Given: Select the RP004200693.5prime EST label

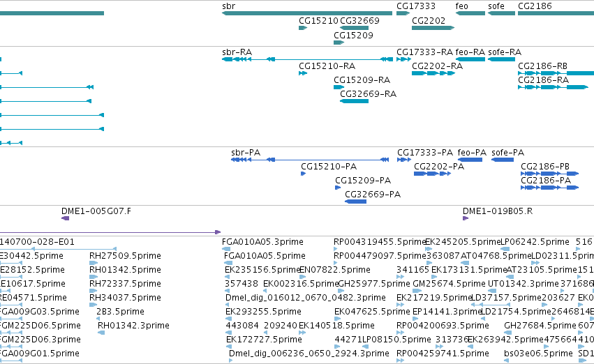Looking at the screenshot, I should 443,326.
